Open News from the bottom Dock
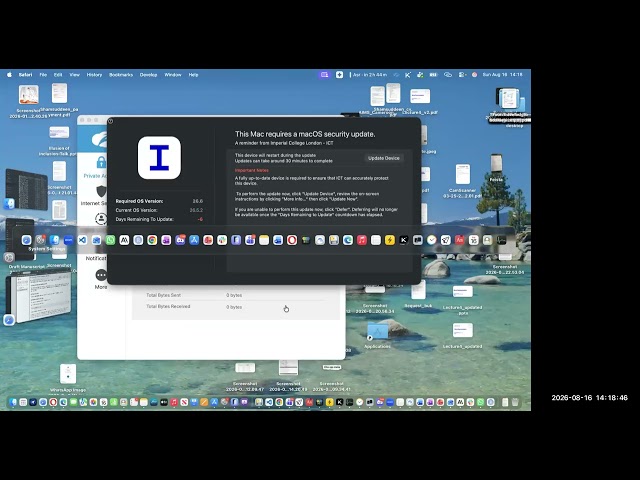The height and width of the screenshot is (480, 640). 184,402
